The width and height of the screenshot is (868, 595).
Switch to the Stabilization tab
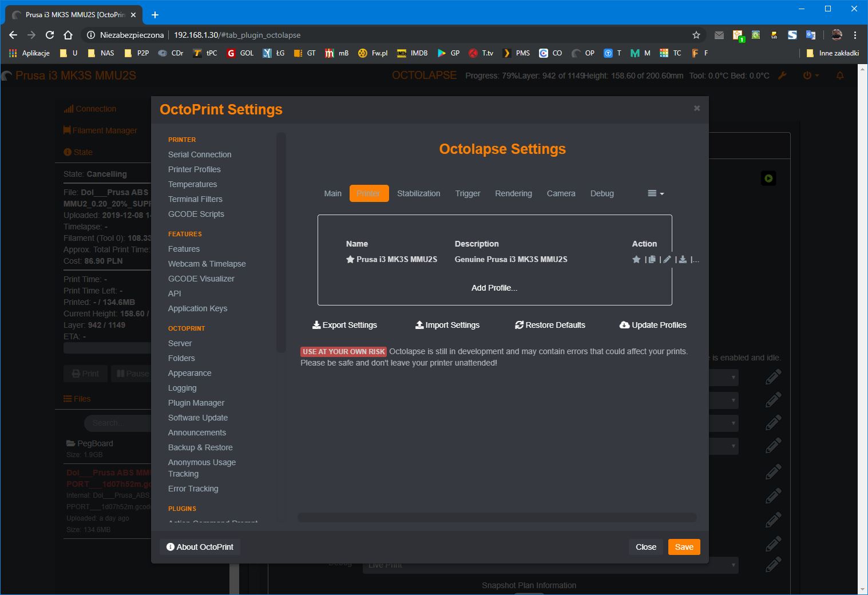coord(419,193)
